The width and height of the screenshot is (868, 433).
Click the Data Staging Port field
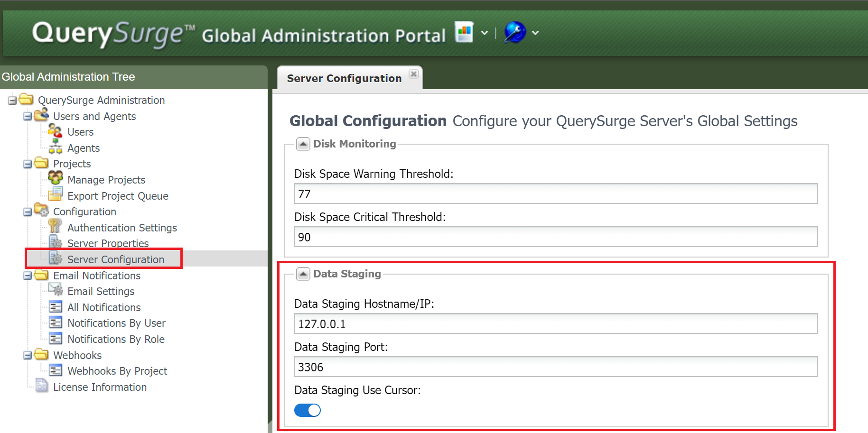(x=556, y=367)
